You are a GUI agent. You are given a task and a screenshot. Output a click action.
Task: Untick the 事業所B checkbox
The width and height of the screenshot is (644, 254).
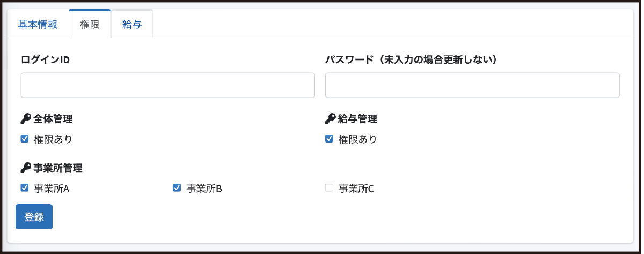click(177, 188)
